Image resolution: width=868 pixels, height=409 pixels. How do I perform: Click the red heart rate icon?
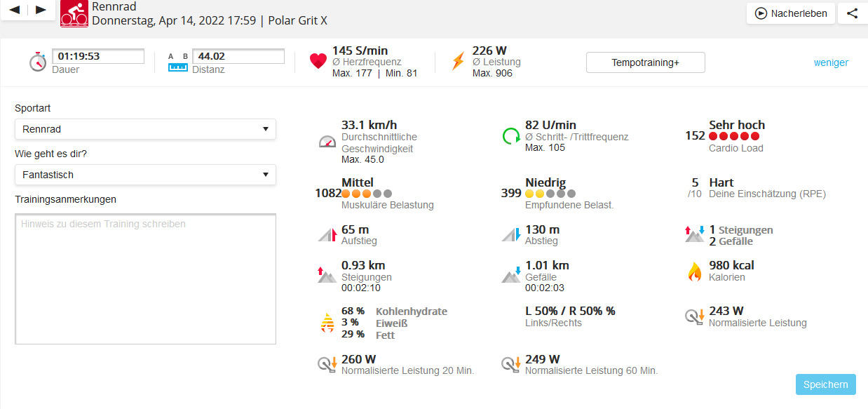pyautogui.click(x=318, y=62)
